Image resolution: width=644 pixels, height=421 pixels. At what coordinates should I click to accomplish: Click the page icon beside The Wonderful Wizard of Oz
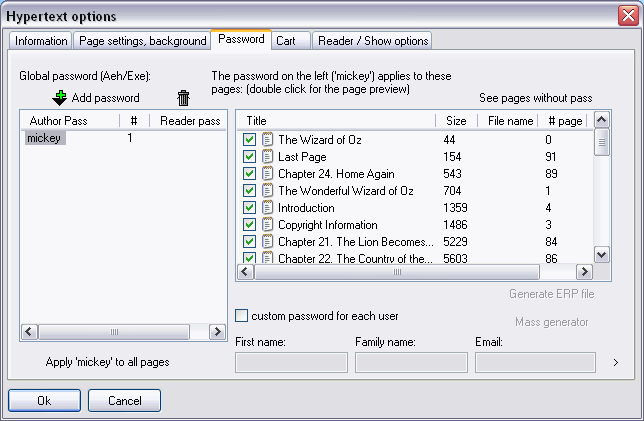[x=267, y=191]
